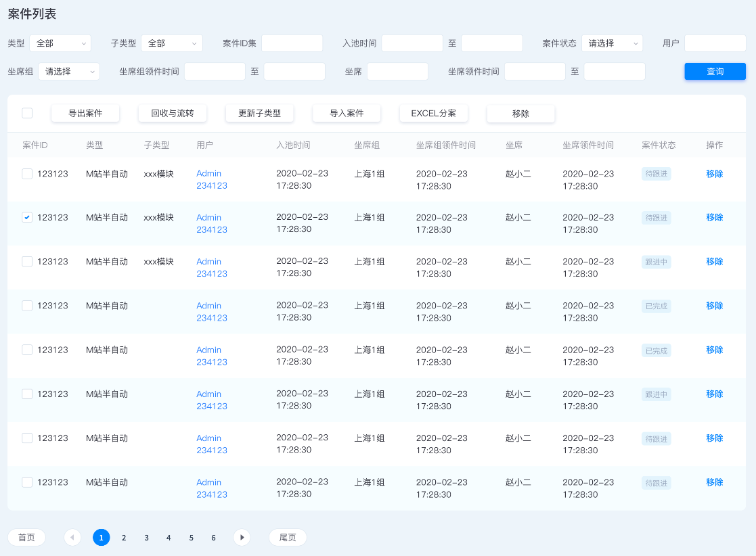This screenshot has height=556, width=756.
Task: Click 案件列表 page title
Action: pos(32,14)
